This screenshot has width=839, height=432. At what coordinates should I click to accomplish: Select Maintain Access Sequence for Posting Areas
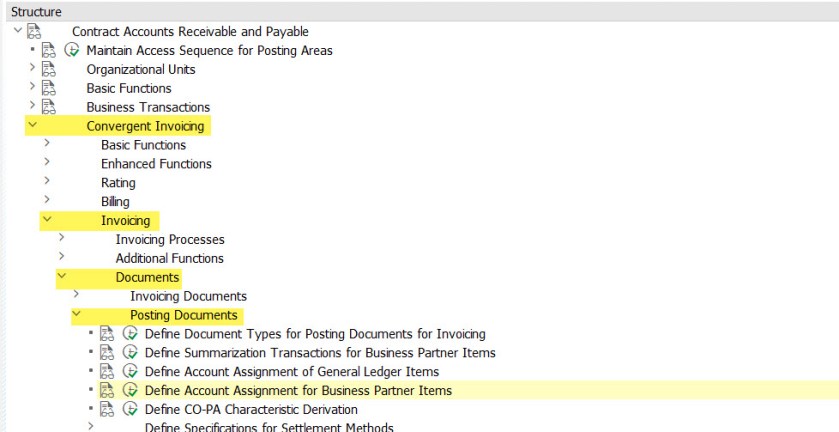point(209,50)
